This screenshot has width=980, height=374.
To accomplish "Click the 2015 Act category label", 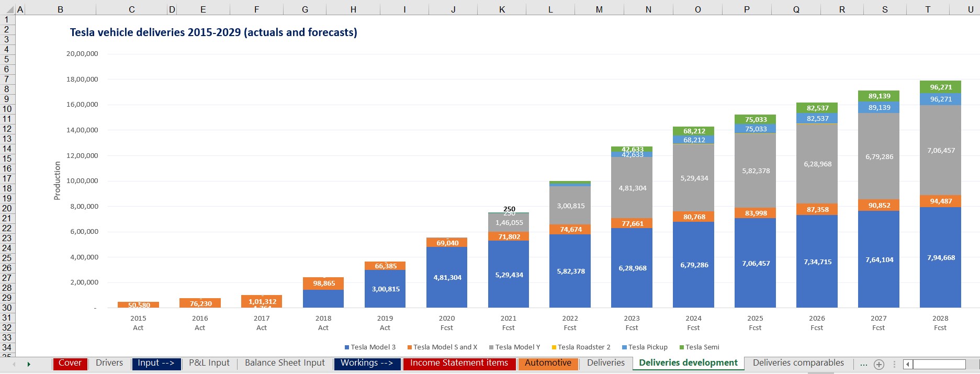I will click(x=138, y=323).
